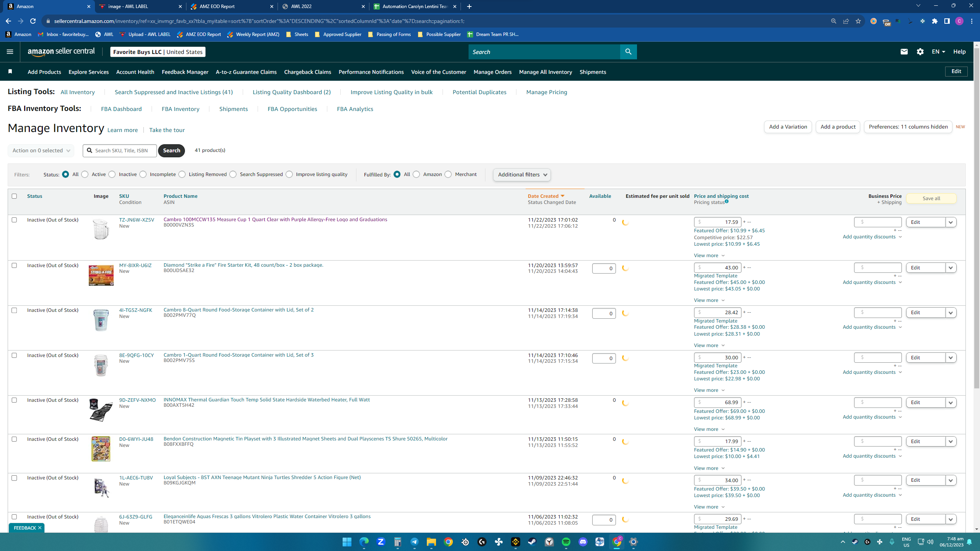
Task: Click the Search SKU, Title, ISBN field
Action: click(x=120, y=150)
